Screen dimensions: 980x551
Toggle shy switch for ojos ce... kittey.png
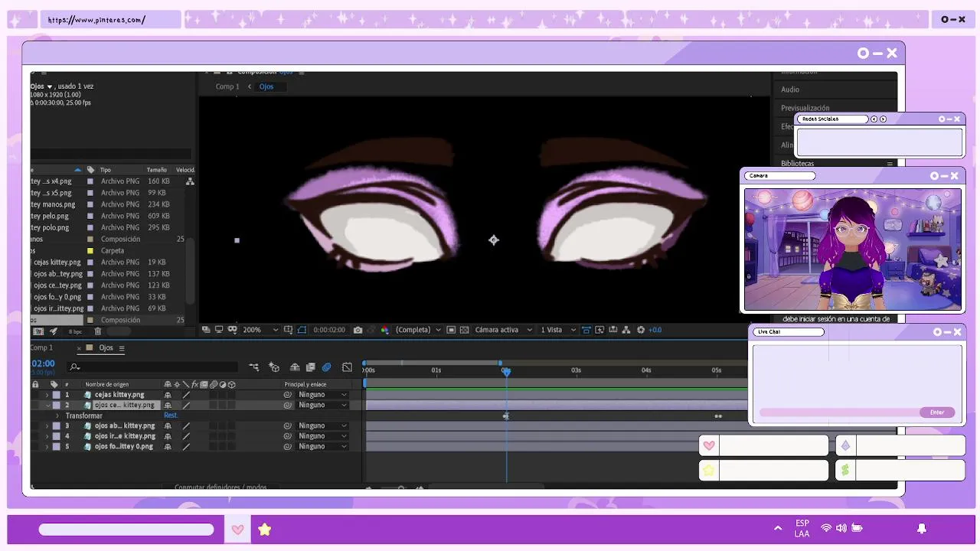(x=168, y=405)
